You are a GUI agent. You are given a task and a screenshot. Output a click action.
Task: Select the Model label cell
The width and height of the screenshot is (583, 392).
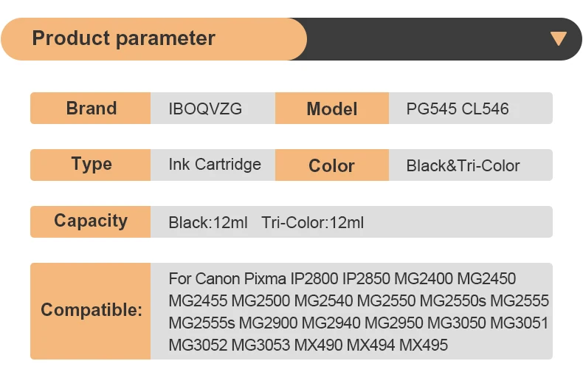click(332, 109)
